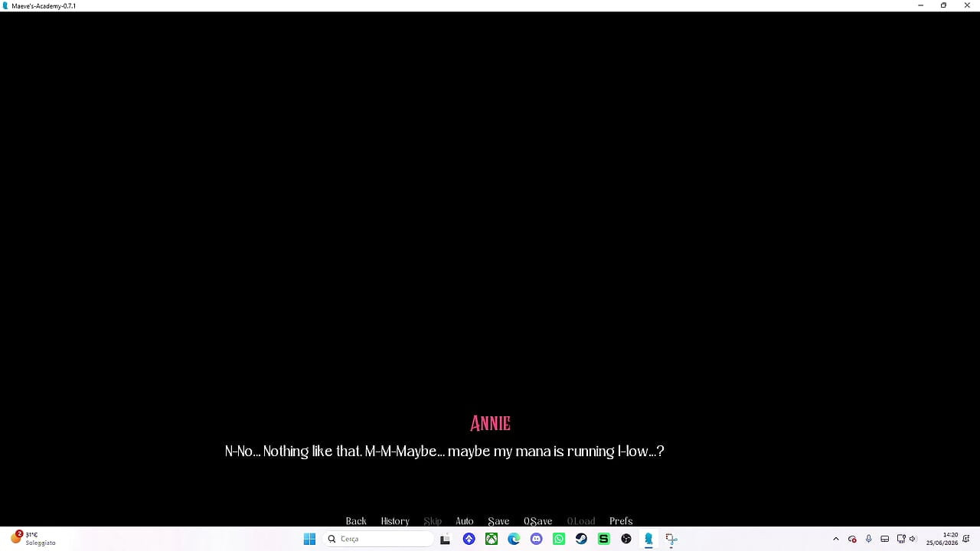
Task: Quick save with Q.Save
Action: coord(537,521)
